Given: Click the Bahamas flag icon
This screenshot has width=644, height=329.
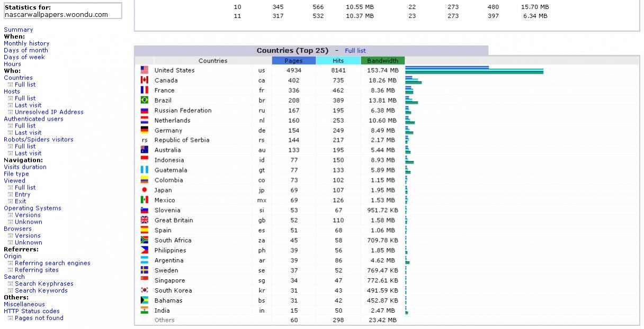Looking at the screenshot, I should [x=144, y=300].
